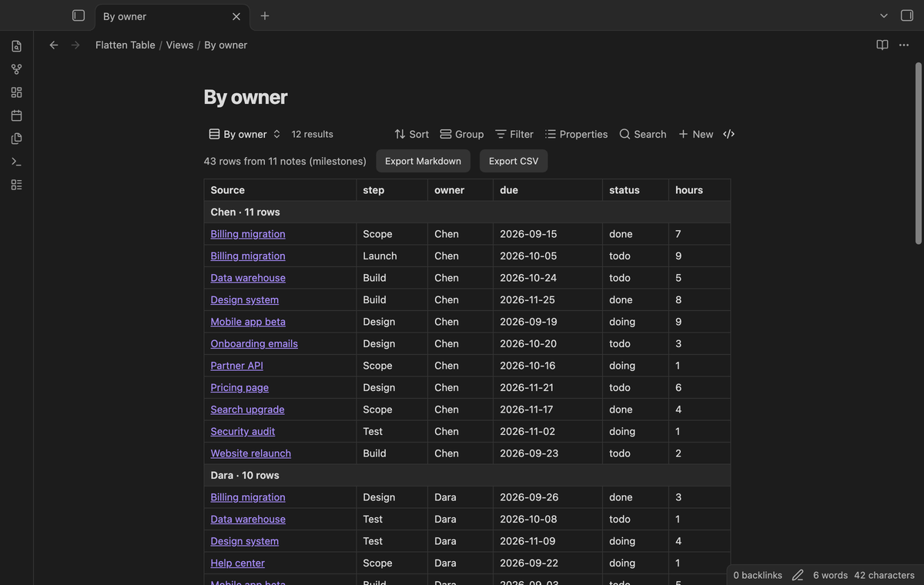Navigate back with the left arrow
The width and height of the screenshot is (924, 585).
54,45
